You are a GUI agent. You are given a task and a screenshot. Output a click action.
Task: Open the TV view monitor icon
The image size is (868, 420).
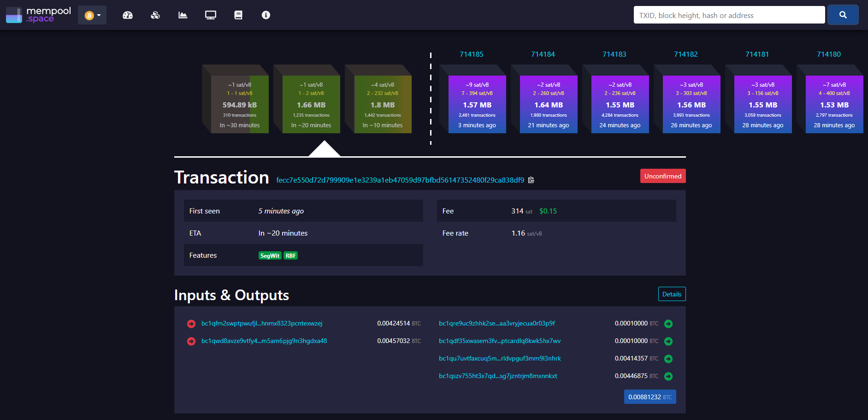point(211,15)
